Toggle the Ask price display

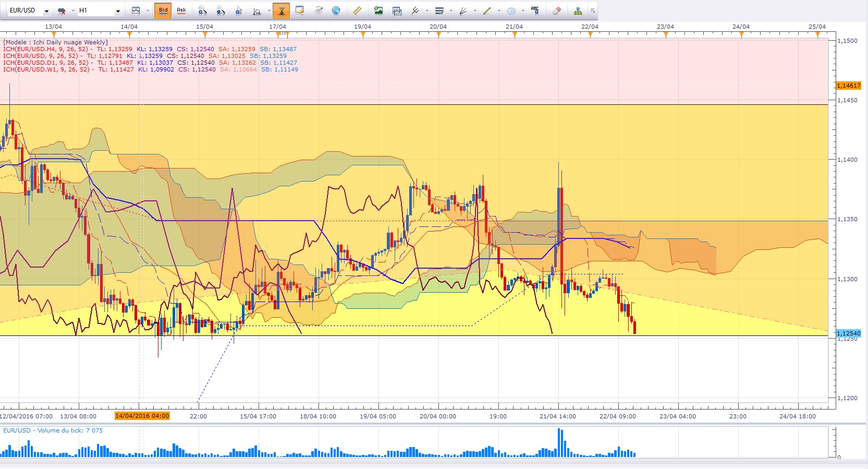[181, 10]
